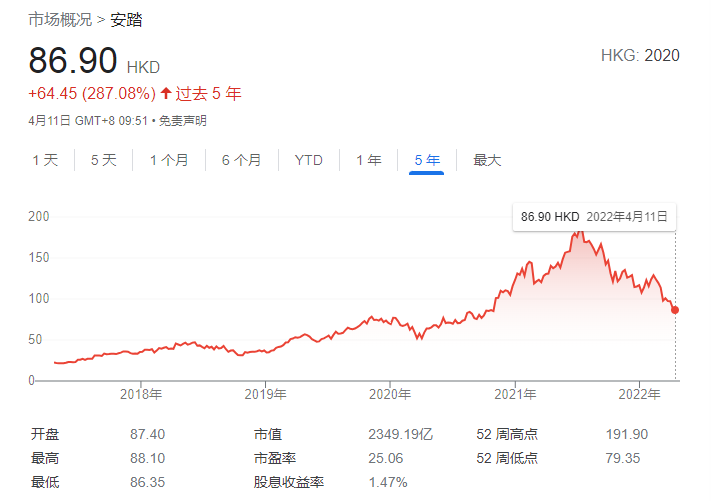Click the red data point marker on chart
Screen dimensions: 711x501
click(x=675, y=310)
